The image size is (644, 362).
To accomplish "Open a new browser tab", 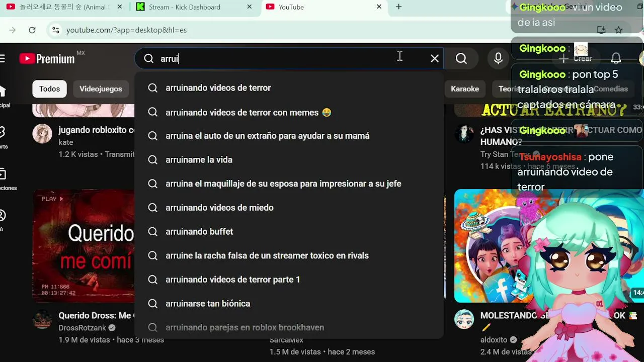I will [x=398, y=7].
